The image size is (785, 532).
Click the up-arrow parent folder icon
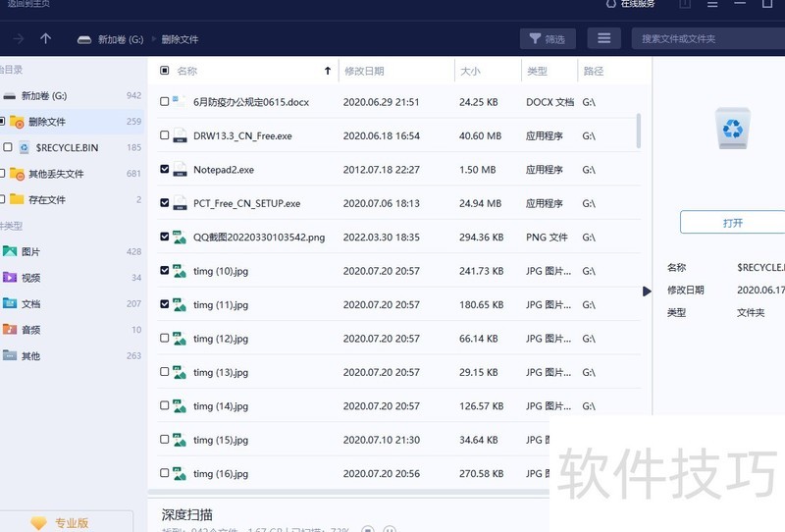(45, 38)
